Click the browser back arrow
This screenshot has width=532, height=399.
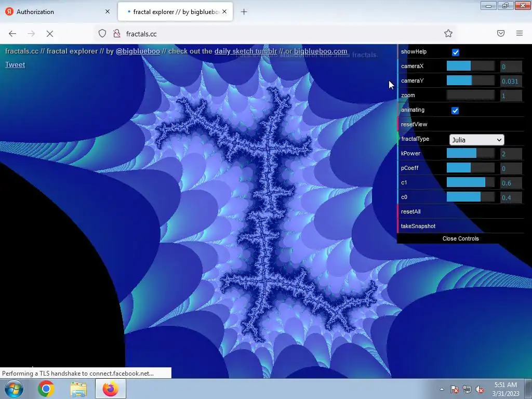(x=12, y=34)
